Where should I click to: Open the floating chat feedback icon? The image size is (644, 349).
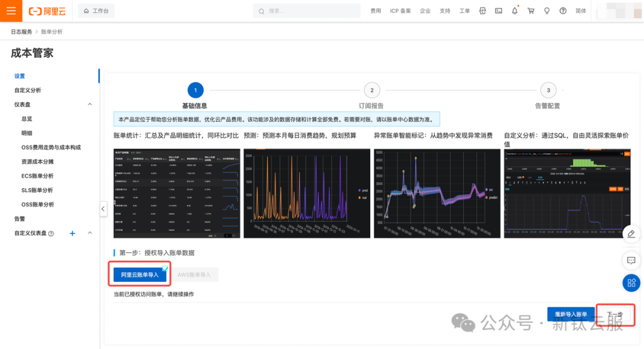tap(631, 260)
